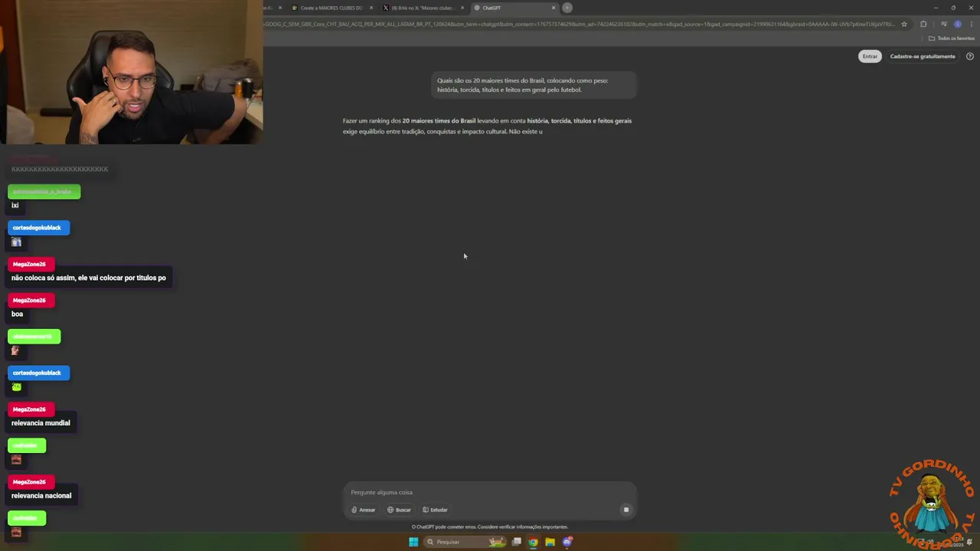
Task: Close the ChatGPT tab
Action: (x=554, y=8)
